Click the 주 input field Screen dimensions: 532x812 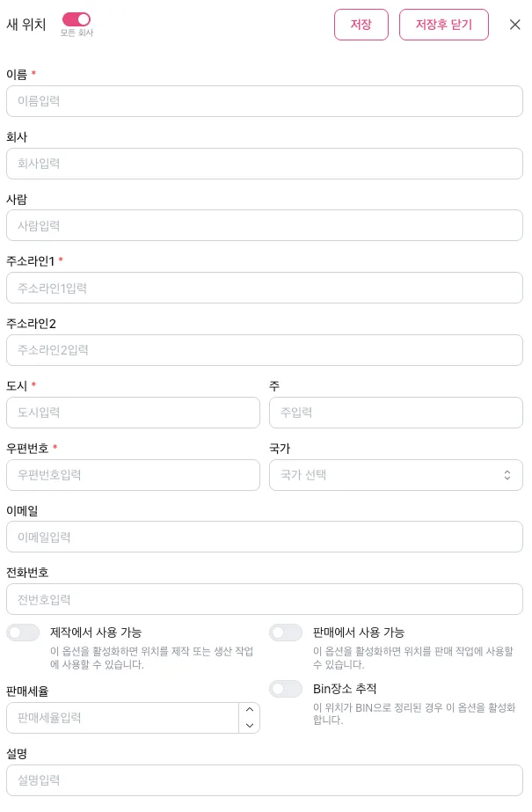[396, 413]
